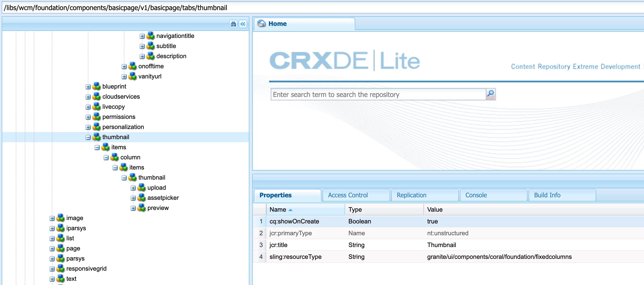Sort properties by Value column header

point(534,209)
